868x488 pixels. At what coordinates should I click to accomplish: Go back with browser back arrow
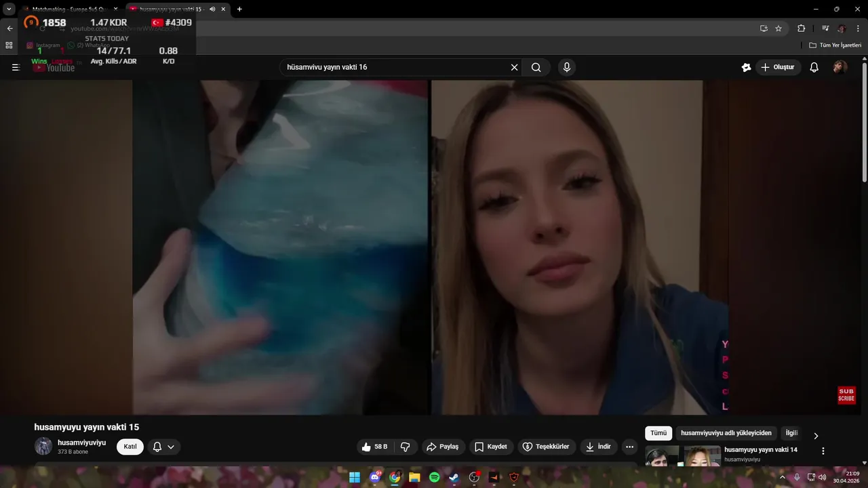[x=9, y=28]
